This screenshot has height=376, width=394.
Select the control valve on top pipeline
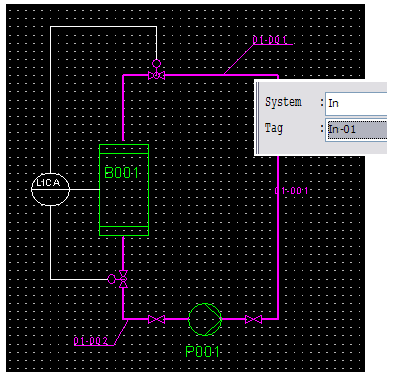pyautogui.click(x=156, y=75)
